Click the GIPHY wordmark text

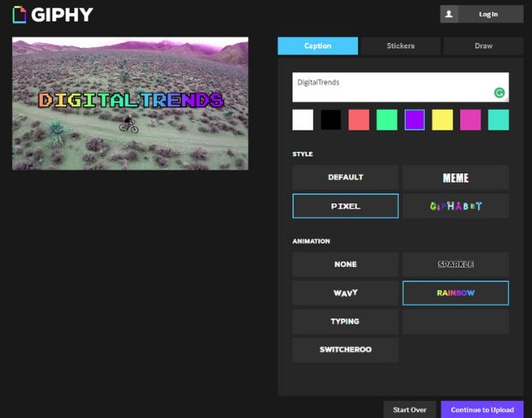[62, 15]
